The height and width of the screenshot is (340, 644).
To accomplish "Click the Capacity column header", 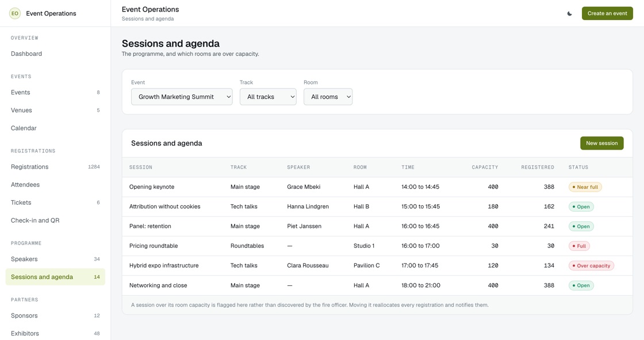I will pyautogui.click(x=485, y=167).
